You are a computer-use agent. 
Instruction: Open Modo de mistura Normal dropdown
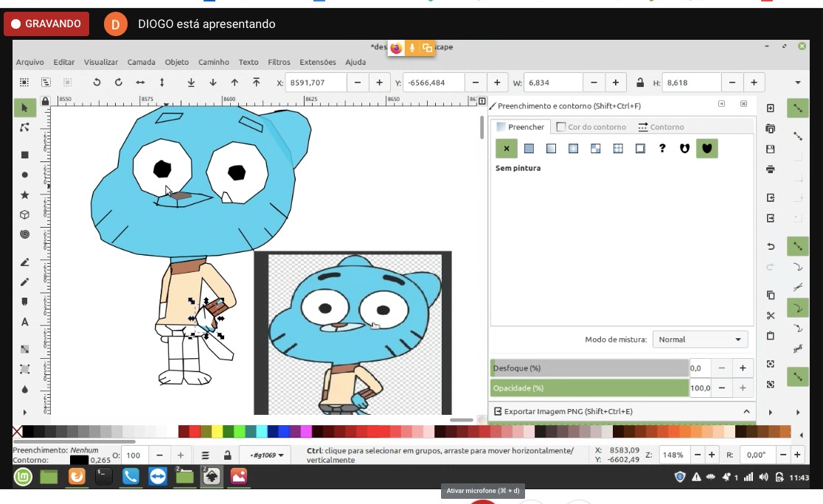tap(700, 340)
